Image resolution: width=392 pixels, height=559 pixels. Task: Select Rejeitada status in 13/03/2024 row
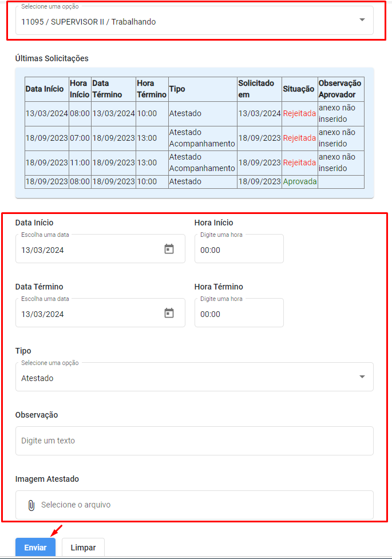[x=300, y=114]
